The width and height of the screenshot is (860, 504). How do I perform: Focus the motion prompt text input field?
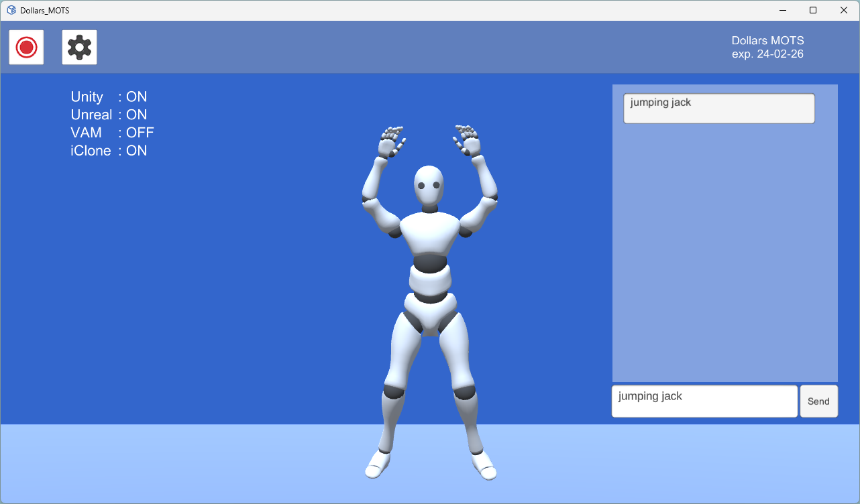[704, 401]
